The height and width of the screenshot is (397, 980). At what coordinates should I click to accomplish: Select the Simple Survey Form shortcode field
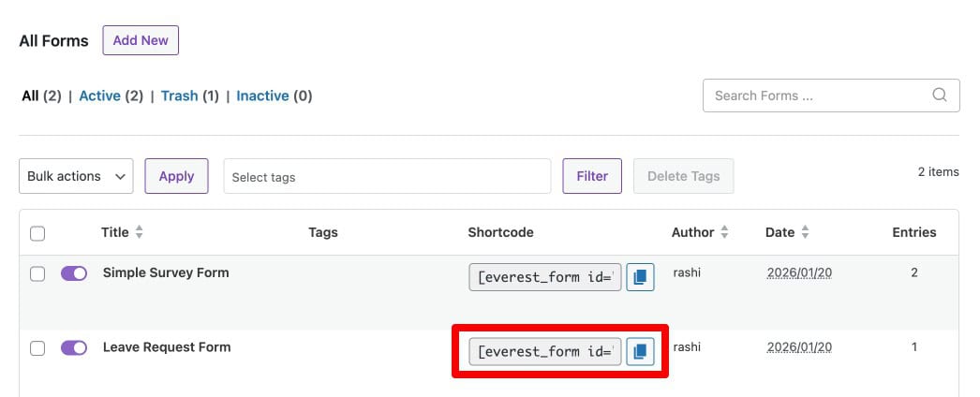pos(545,277)
